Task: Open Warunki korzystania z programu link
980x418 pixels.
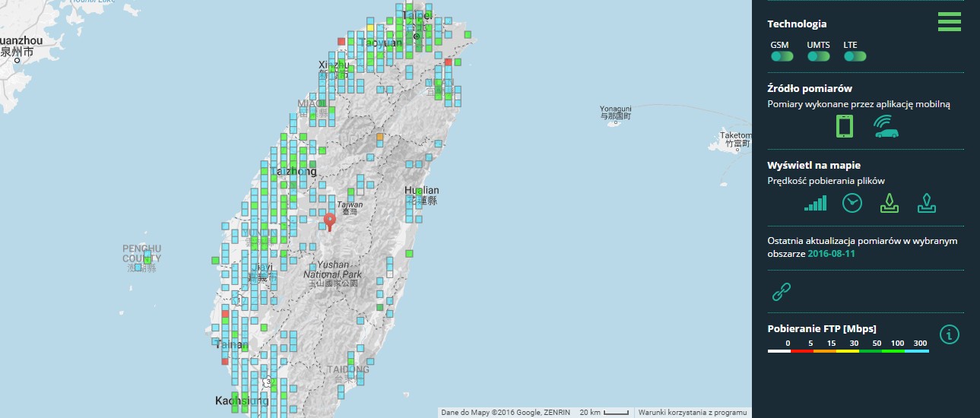Action: [693, 412]
